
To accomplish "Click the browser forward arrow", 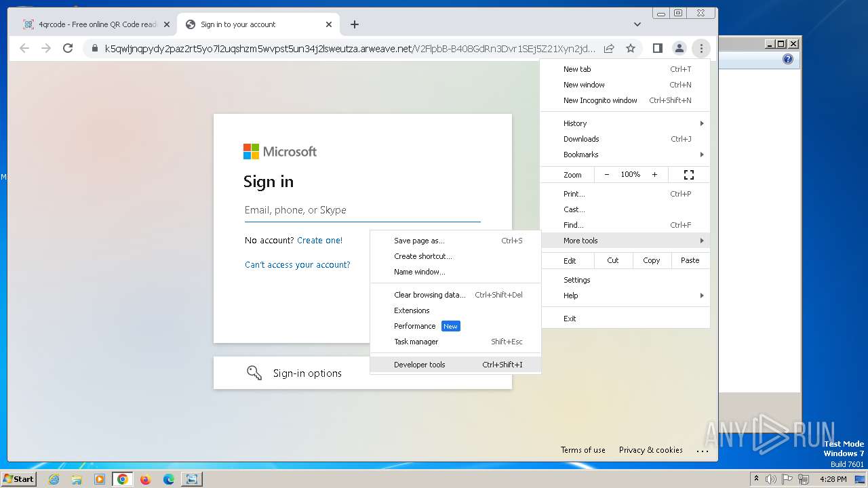I will pos(46,48).
